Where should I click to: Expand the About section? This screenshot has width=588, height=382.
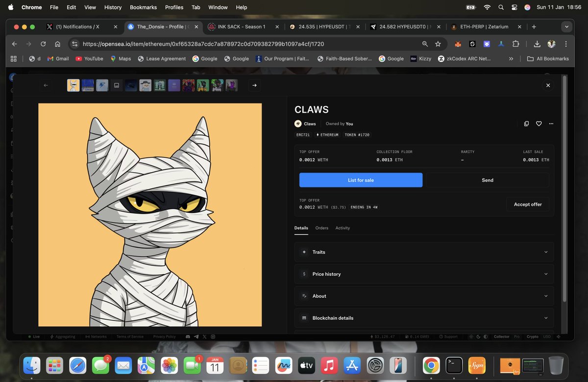424,296
